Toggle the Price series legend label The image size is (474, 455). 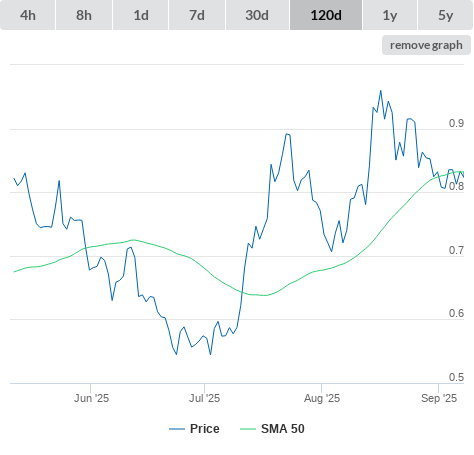click(205, 429)
